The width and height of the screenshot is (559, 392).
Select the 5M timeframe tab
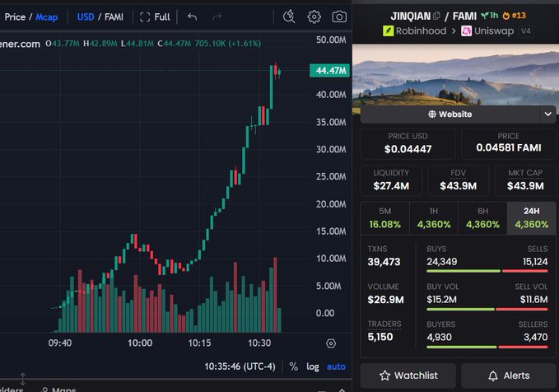pos(385,218)
